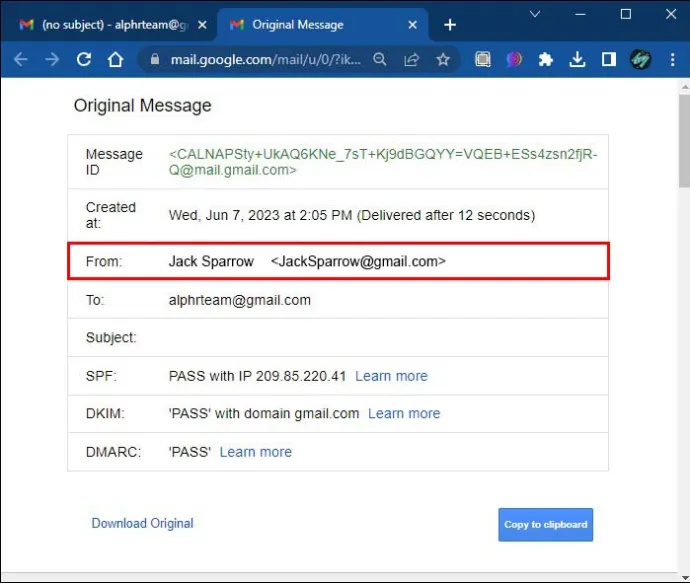Viewport: 690px width, 583px height.
Task: Toggle the browser side panel icon
Action: (609, 59)
